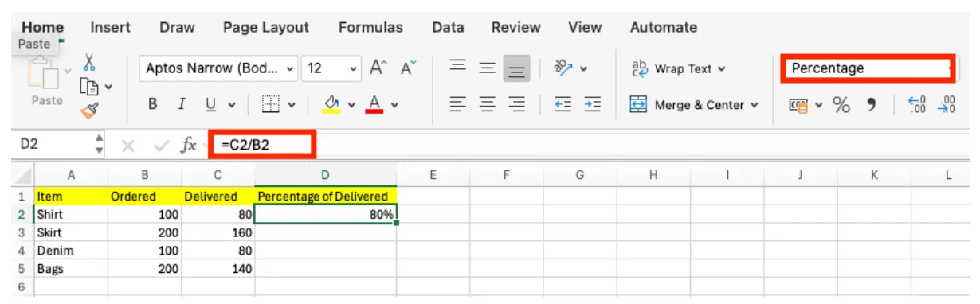Confirm formula entry with checkmark
The image size is (980, 304).
tap(160, 145)
